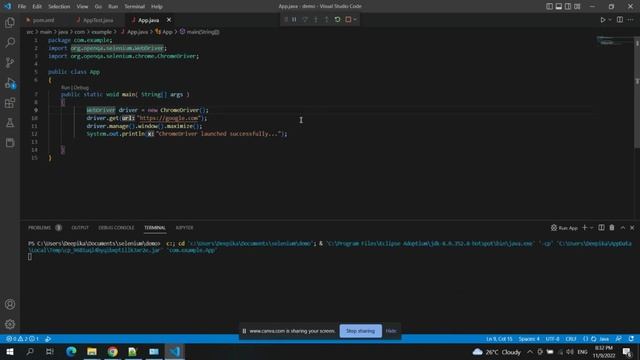Run the Java file with play button
Image resolution: width=640 pixels, height=360 pixels.
click(602, 20)
